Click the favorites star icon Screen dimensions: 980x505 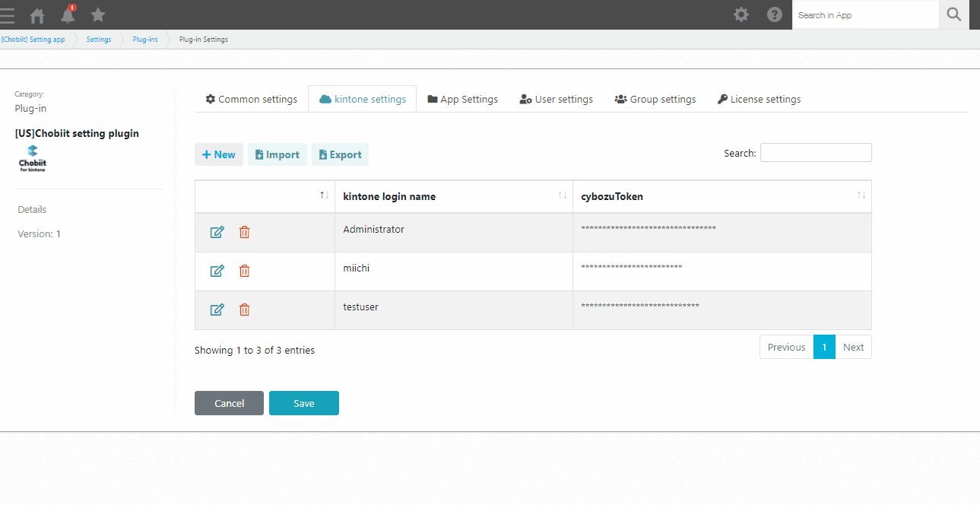tap(98, 15)
